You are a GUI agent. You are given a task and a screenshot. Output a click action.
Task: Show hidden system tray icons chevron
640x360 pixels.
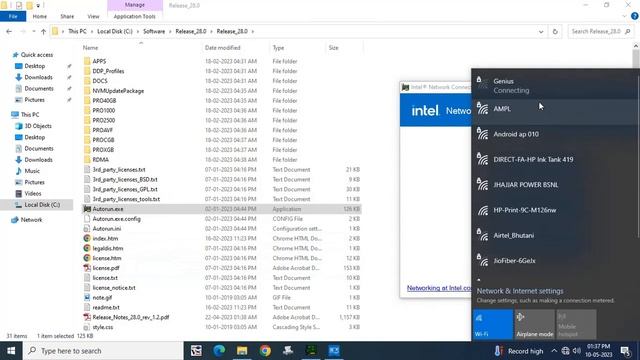[x=554, y=351]
